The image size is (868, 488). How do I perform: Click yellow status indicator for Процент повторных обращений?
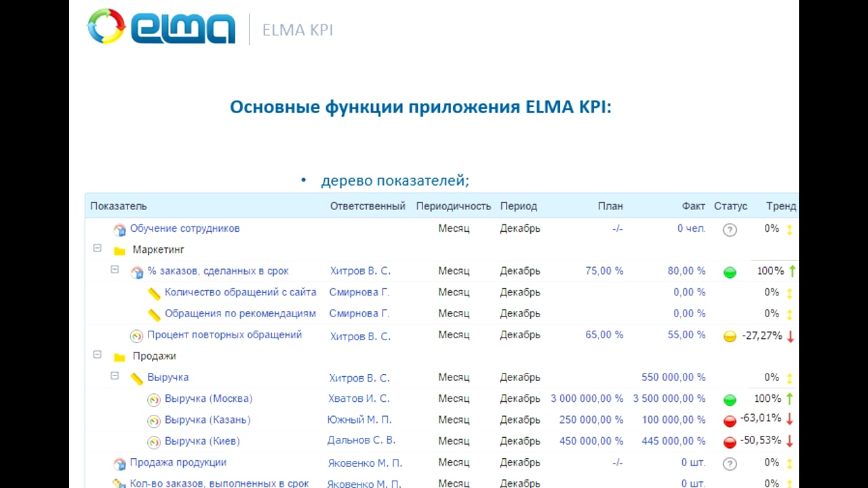point(730,336)
